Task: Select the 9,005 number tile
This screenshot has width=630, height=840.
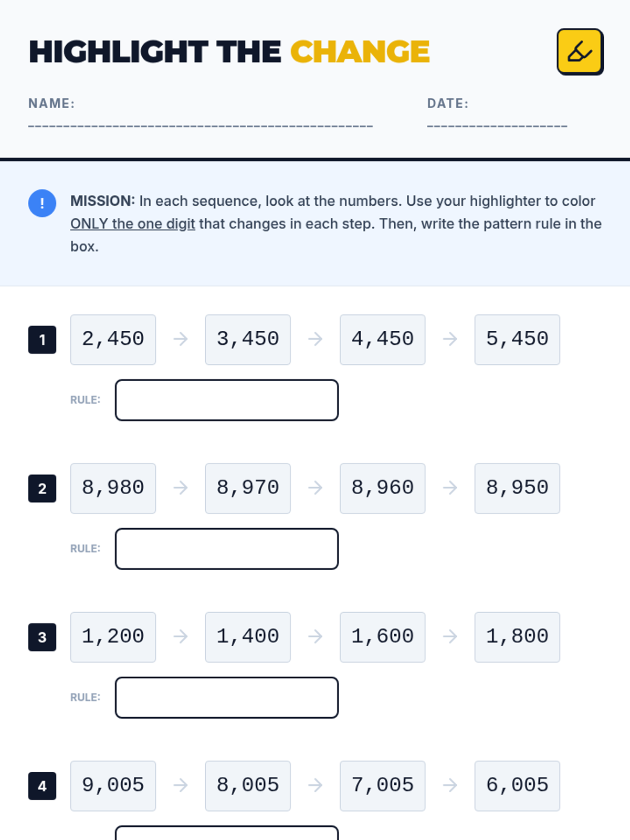Action: [x=113, y=785]
